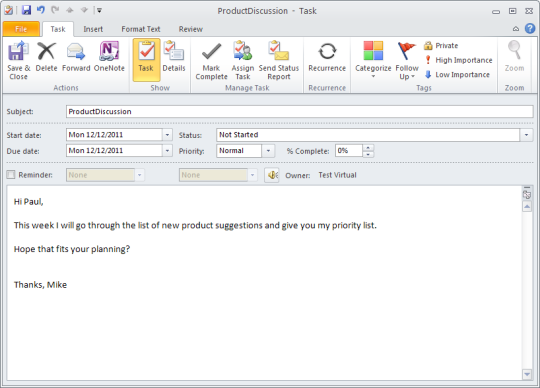Switch to the Insert tab
The image size is (540, 388).
click(93, 29)
